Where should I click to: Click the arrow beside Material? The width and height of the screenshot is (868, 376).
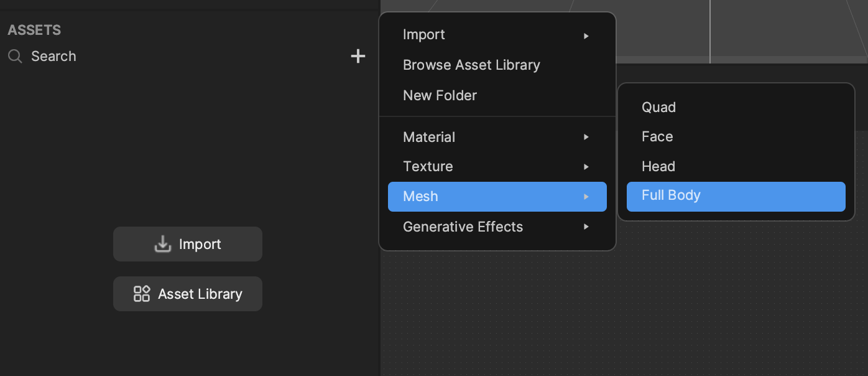pyautogui.click(x=586, y=137)
